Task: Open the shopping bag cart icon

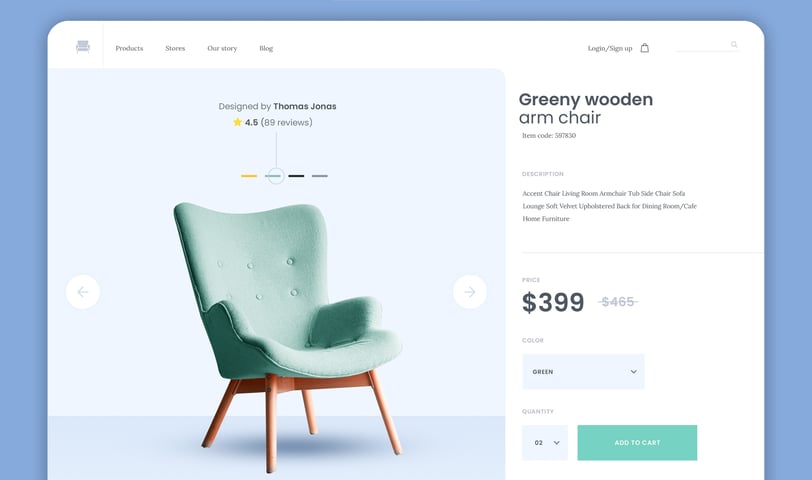Action: point(645,48)
